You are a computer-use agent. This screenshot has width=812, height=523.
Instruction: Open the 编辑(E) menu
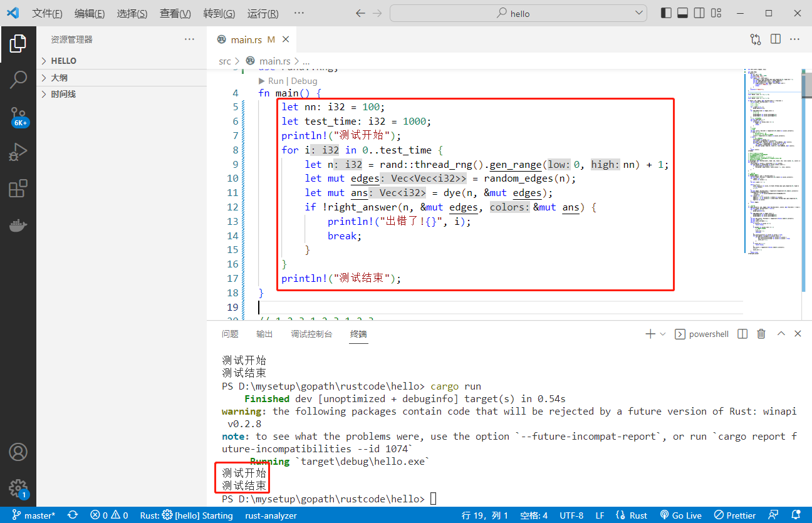click(90, 13)
